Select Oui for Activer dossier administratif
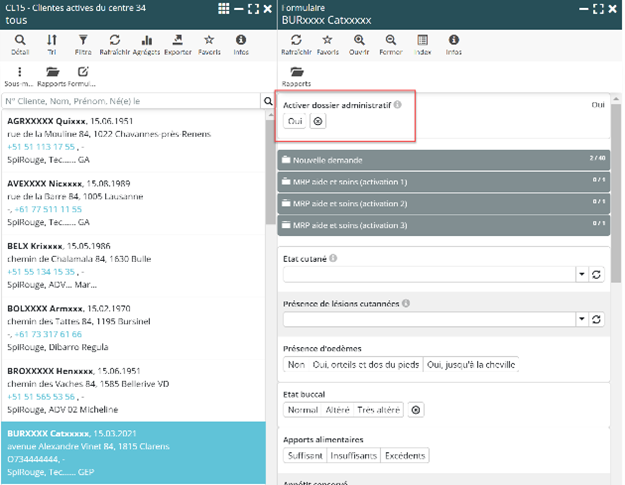Image resolution: width=625 pixels, height=485 pixels. [x=294, y=121]
